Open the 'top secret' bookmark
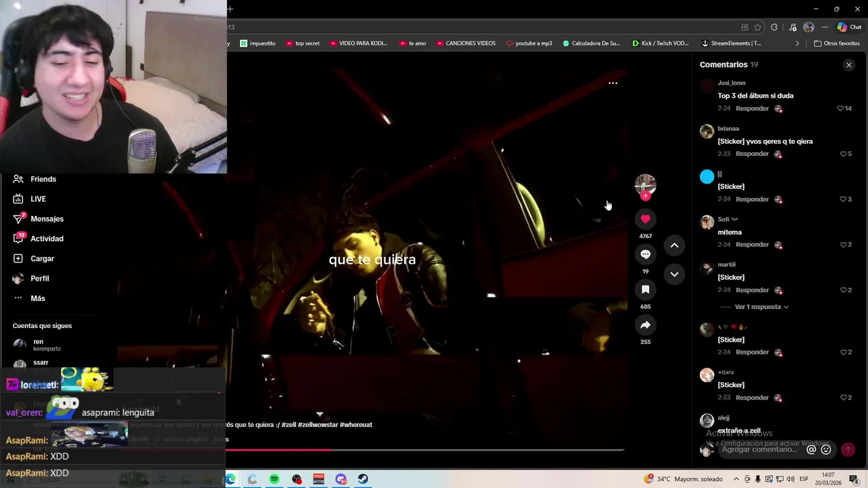Image resolution: width=868 pixels, height=488 pixels. click(302, 43)
